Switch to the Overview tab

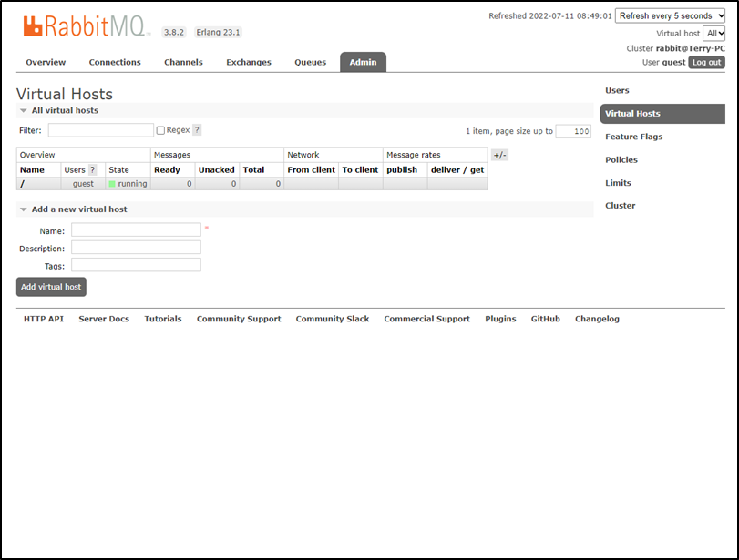pos(46,62)
